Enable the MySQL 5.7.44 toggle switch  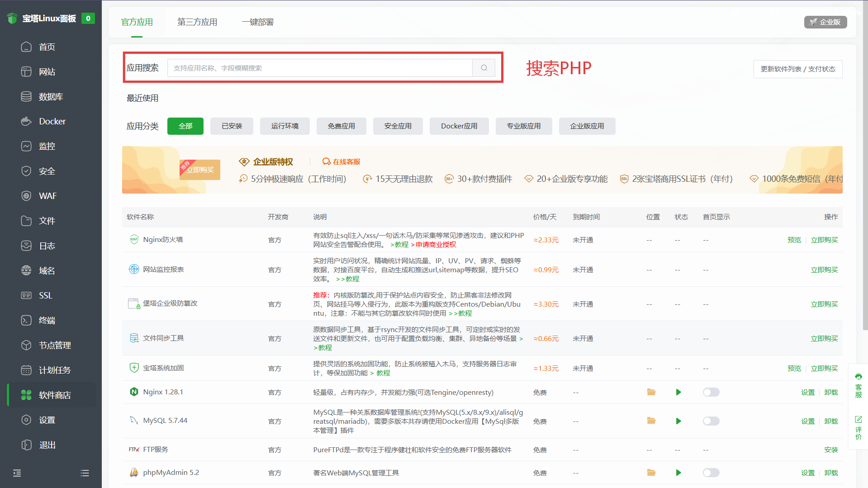711,421
